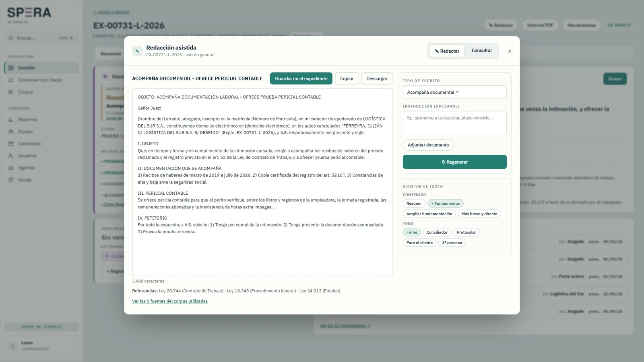The height and width of the screenshot is (362, 644).
Task: Open Ver las 5 fuentes del corpus utilizadas
Action: coord(170,301)
